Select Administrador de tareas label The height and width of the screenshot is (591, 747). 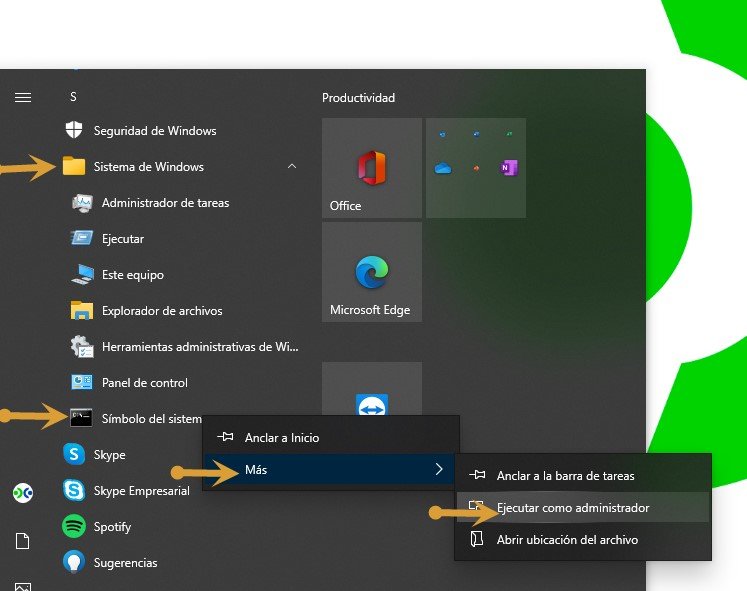point(165,203)
